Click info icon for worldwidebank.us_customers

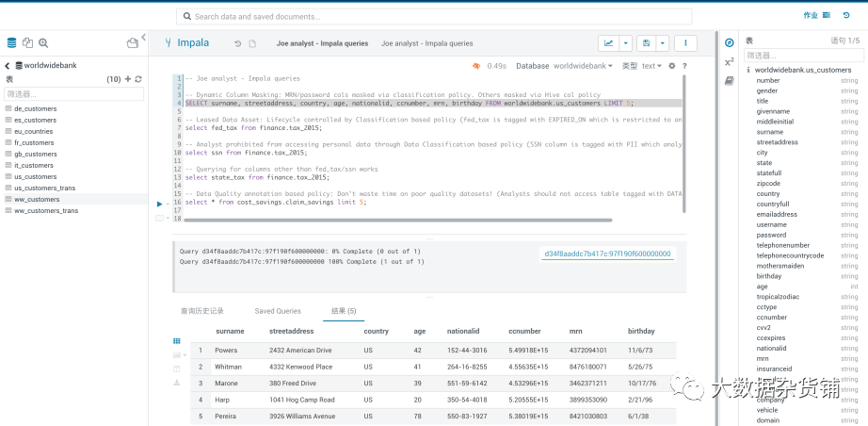(748, 71)
